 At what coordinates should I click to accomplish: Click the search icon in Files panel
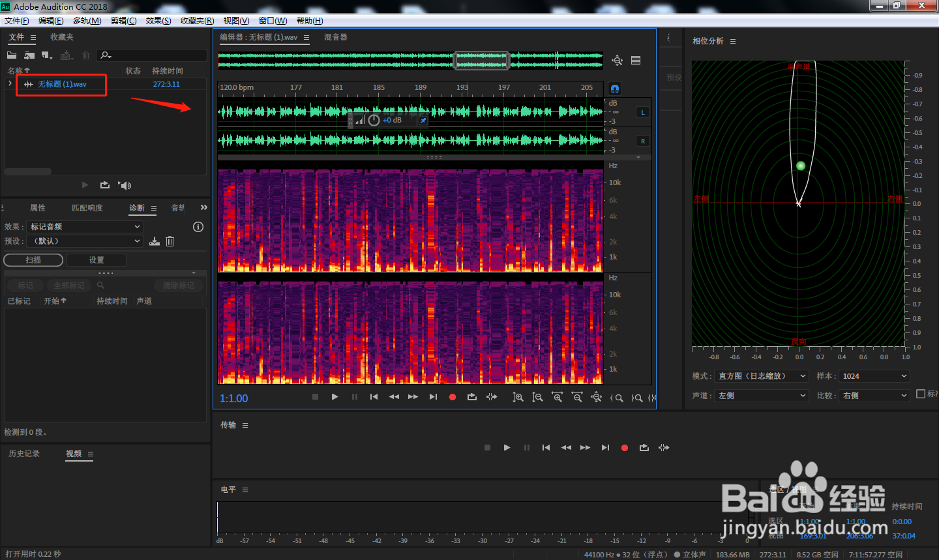[x=106, y=55]
